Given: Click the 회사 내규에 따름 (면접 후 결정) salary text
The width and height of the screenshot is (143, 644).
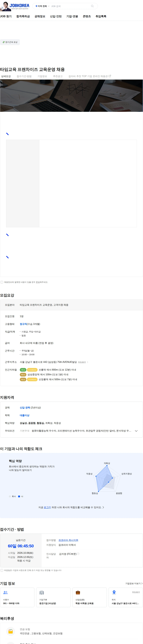Looking at the screenshot, I should click(37, 343).
